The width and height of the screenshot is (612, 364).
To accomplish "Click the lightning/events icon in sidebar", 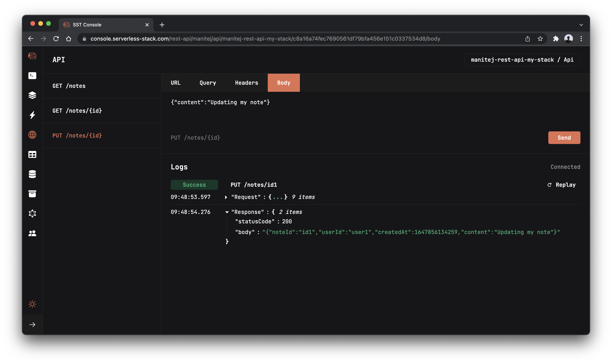I will click(33, 115).
